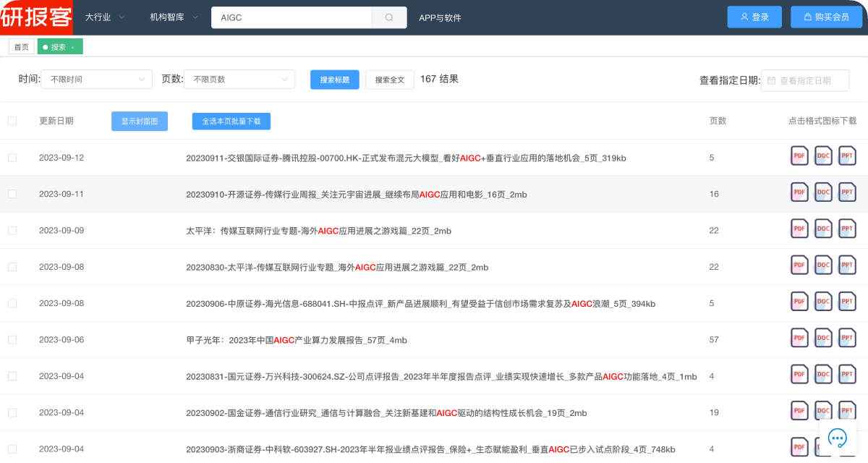Open the 甲子光年 2023年中国AIGC产业算力发展报告 title
Screen dimensions: 868x463
297,340
